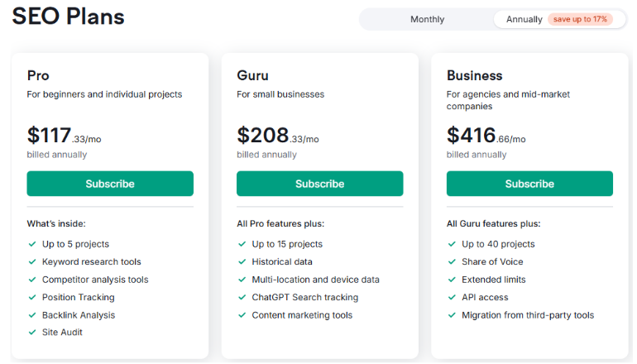
Task: Click 'For small businesses' description
Action: 280,94
